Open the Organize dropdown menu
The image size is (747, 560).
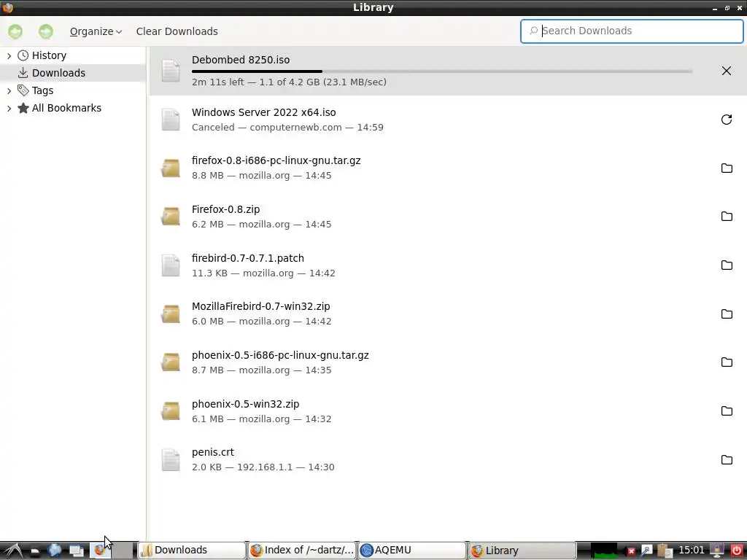(x=96, y=31)
